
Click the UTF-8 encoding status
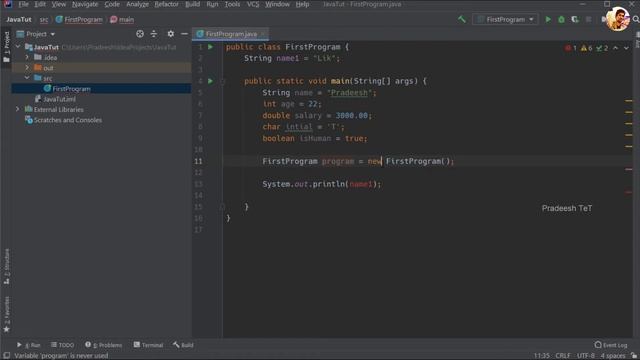pos(586,356)
